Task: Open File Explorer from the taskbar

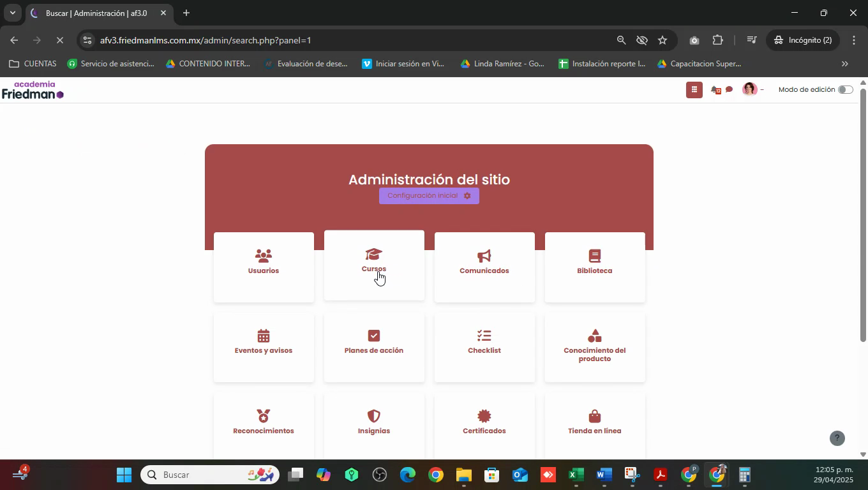Action: point(463,475)
